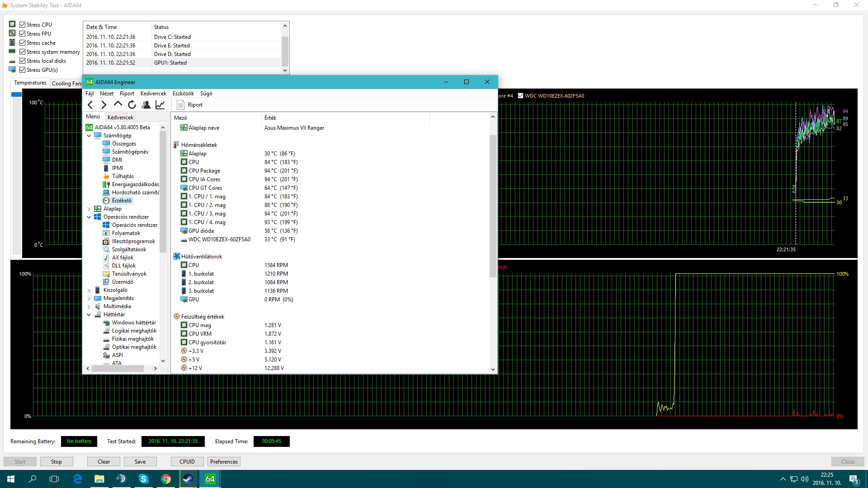Collapse the Háttértár tree node
This screenshot has width=868, height=488.
[89, 314]
